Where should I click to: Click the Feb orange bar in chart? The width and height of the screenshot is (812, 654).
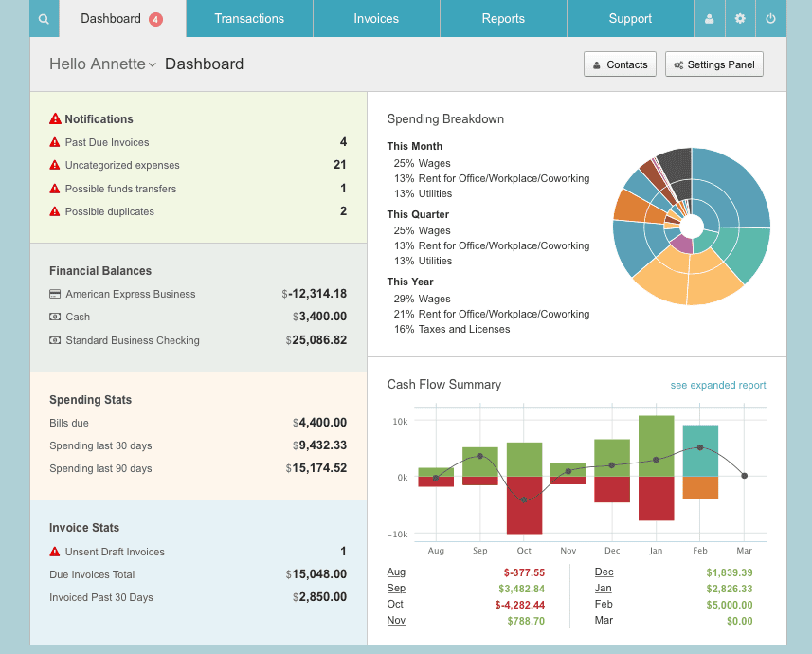700,487
